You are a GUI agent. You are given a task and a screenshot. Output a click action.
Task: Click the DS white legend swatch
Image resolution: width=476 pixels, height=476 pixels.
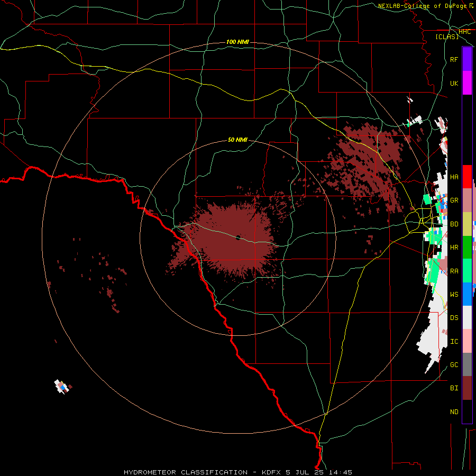(467, 317)
